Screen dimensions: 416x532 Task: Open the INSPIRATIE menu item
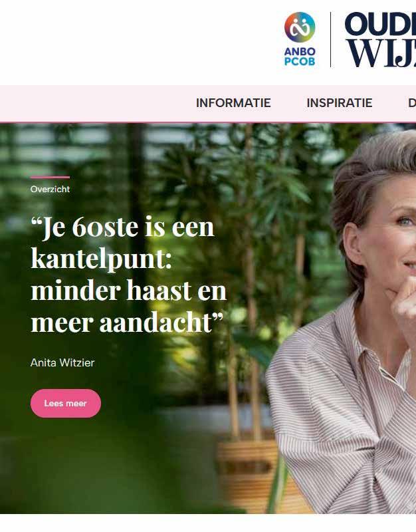(340, 103)
